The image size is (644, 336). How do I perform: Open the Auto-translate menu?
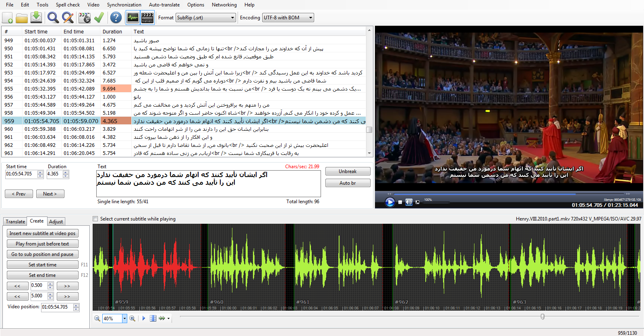point(164,5)
